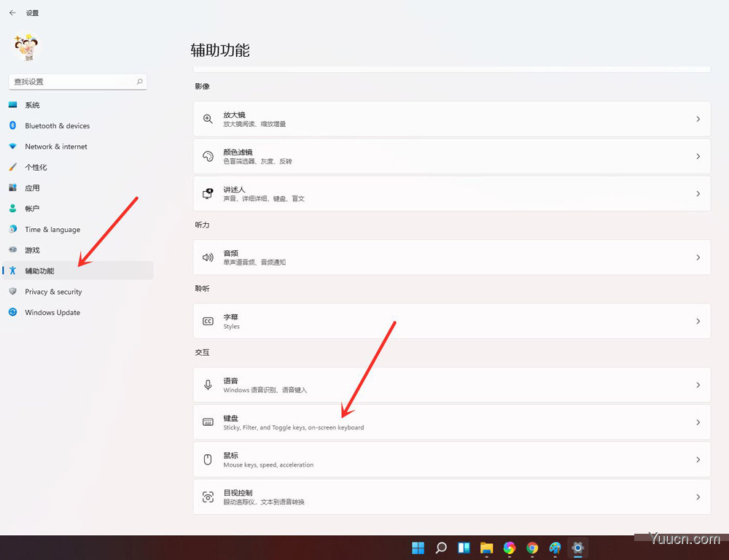Open 讲述人 settings title
This screenshot has height=560, width=729.
tap(234, 190)
